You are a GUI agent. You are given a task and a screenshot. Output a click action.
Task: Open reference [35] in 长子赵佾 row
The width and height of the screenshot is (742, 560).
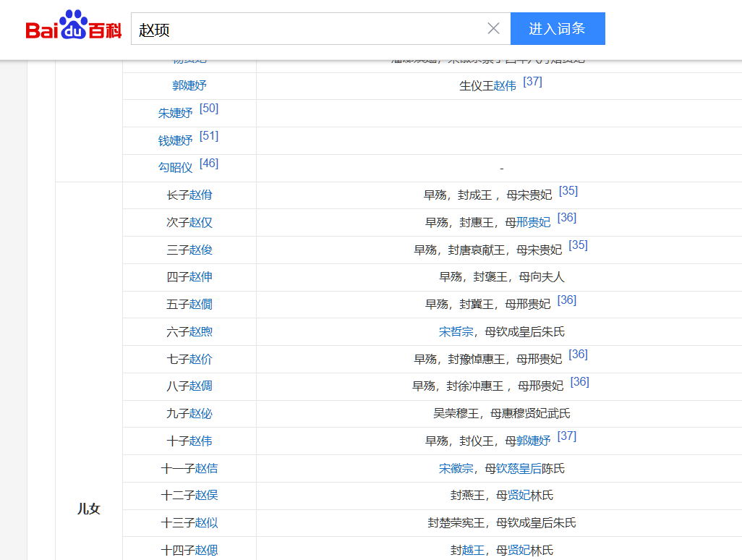point(568,191)
